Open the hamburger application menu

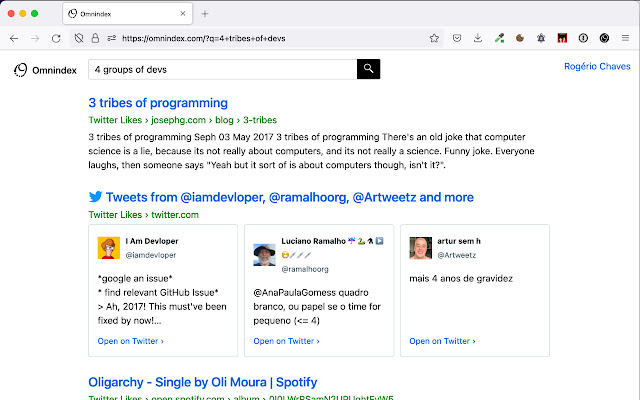pyautogui.click(x=625, y=38)
